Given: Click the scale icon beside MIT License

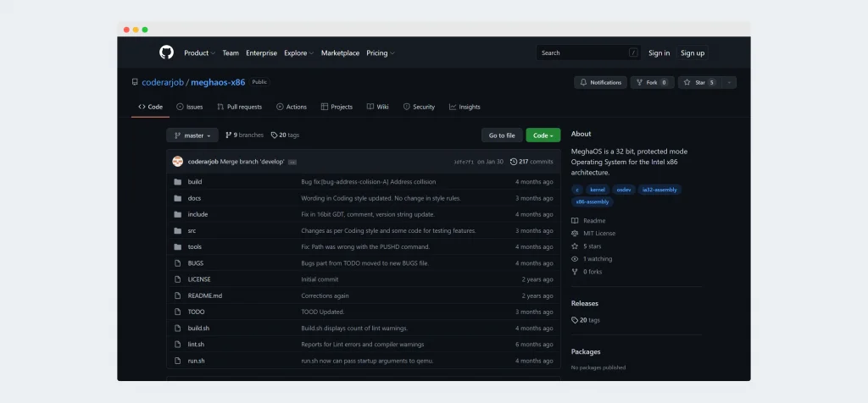Looking at the screenshot, I should click(x=575, y=234).
